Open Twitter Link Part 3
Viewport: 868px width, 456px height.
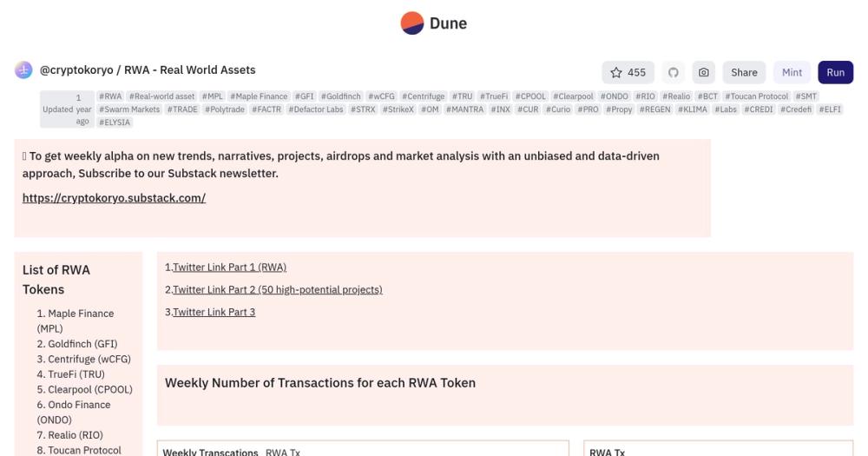click(x=214, y=312)
